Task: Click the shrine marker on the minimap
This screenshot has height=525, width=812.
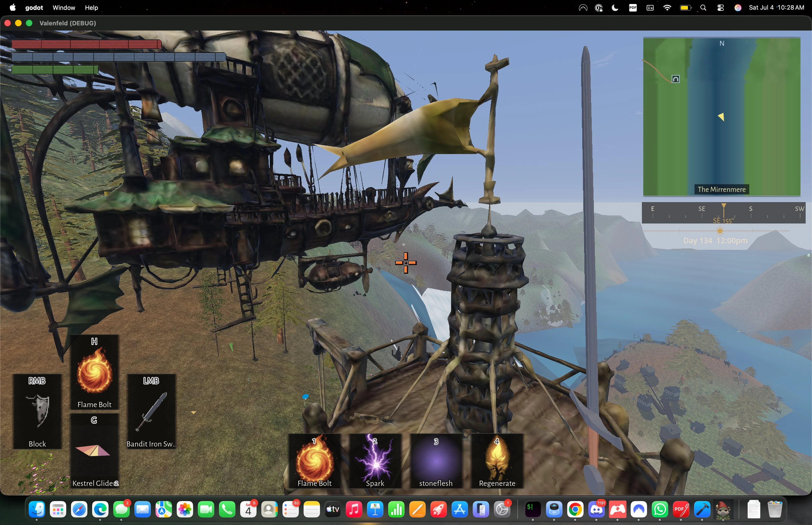Action: pos(675,79)
